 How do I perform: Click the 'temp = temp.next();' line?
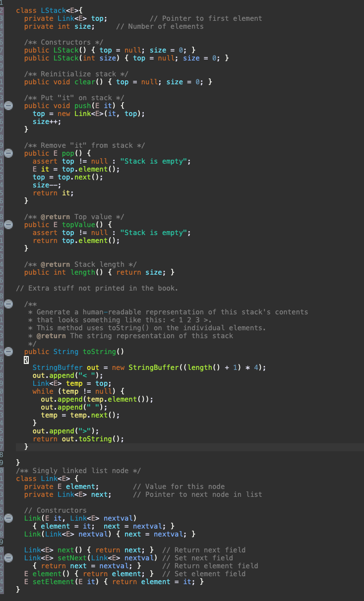pyautogui.click(x=80, y=415)
